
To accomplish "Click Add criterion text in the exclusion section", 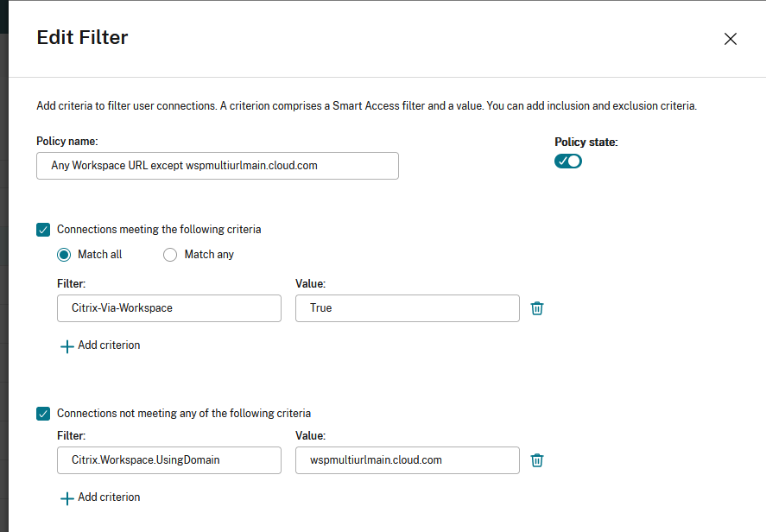I will (109, 497).
